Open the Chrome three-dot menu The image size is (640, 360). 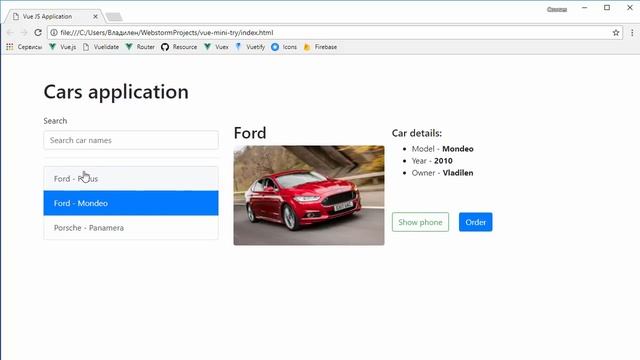tap(632, 33)
